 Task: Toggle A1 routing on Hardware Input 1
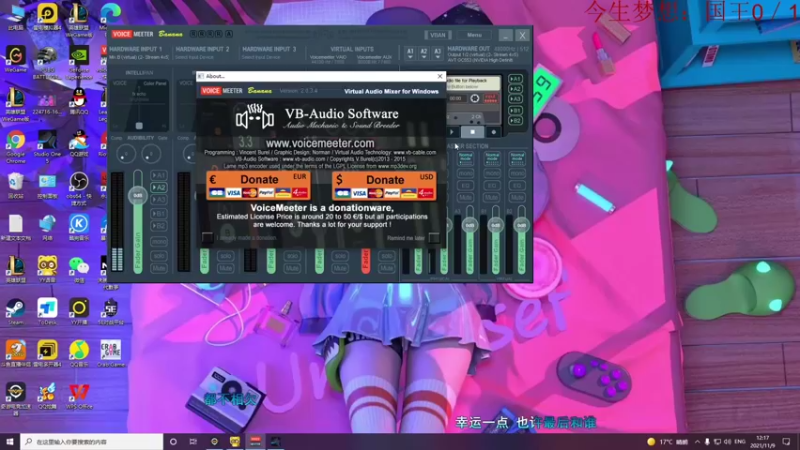point(159,175)
